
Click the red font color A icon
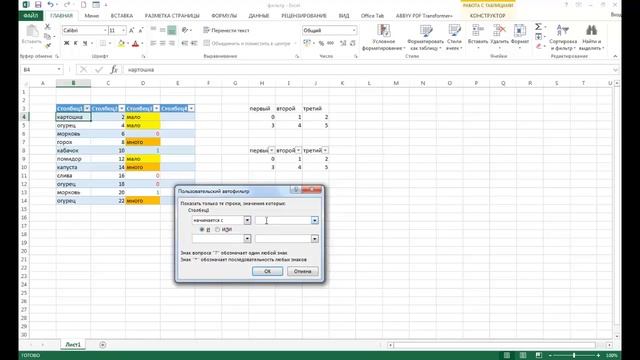(136, 43)
